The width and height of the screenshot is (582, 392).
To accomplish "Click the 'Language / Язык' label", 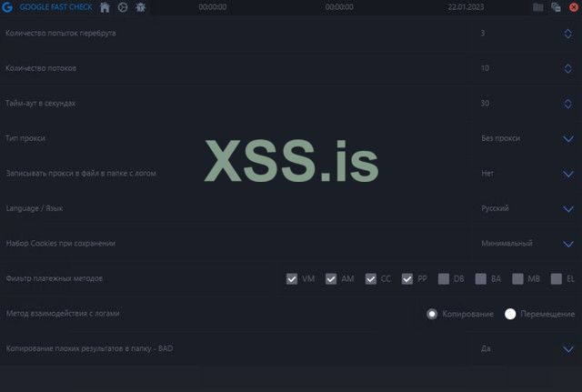I will point(35,208).
